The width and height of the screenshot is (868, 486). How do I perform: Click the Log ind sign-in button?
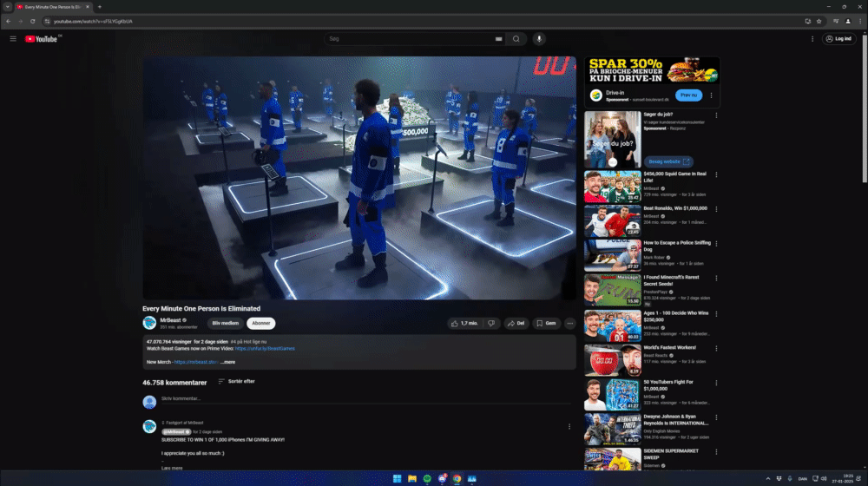tap(839, 39)
